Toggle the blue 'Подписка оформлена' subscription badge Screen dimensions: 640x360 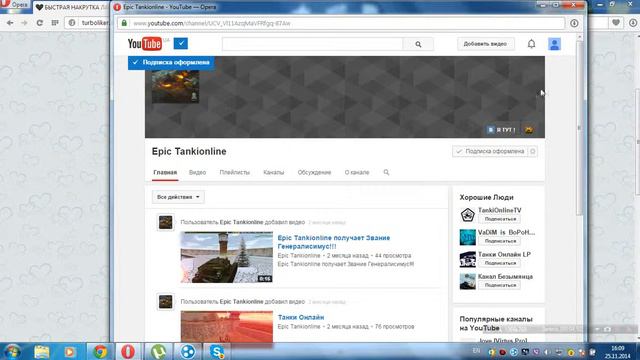(x=171, y=62)
